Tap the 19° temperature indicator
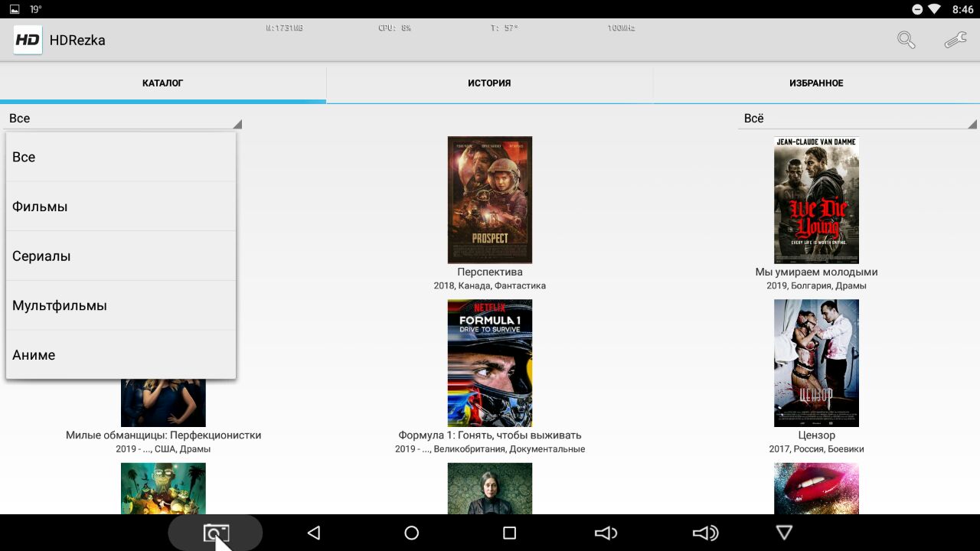 coord(36,9)
